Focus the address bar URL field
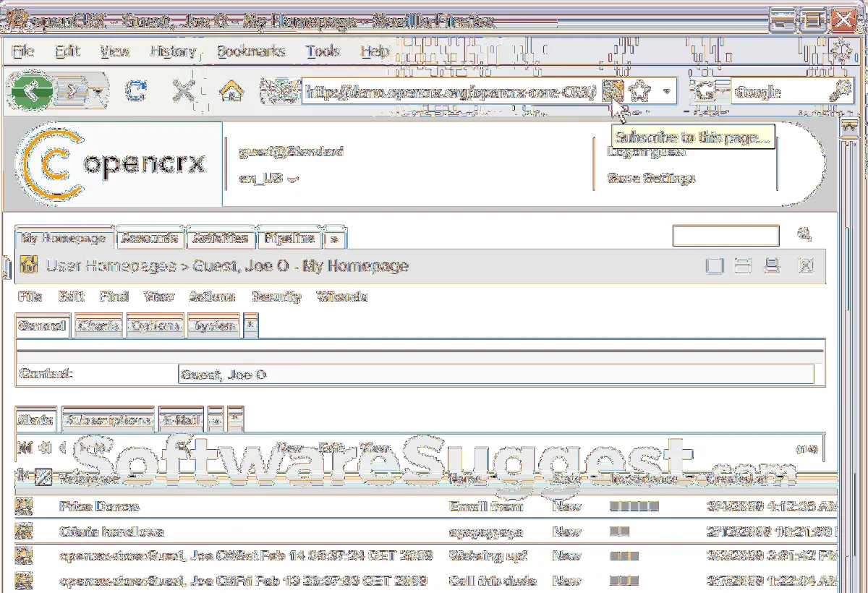The height and width of the screenshot is (593, 868). pyautogui.click(x=451, y=92)
